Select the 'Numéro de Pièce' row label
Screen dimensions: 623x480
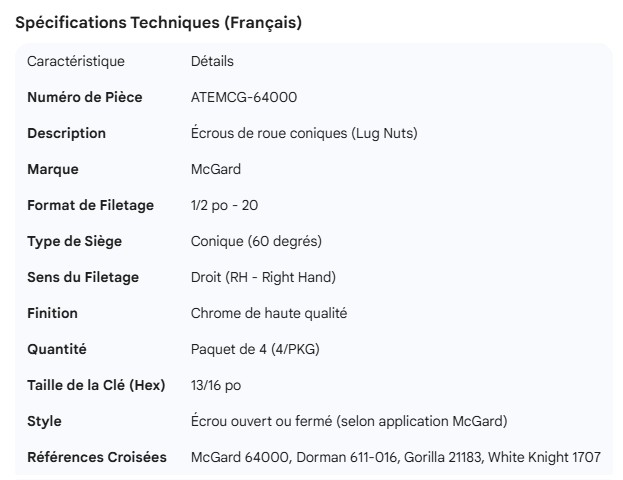tap(84, 97)
